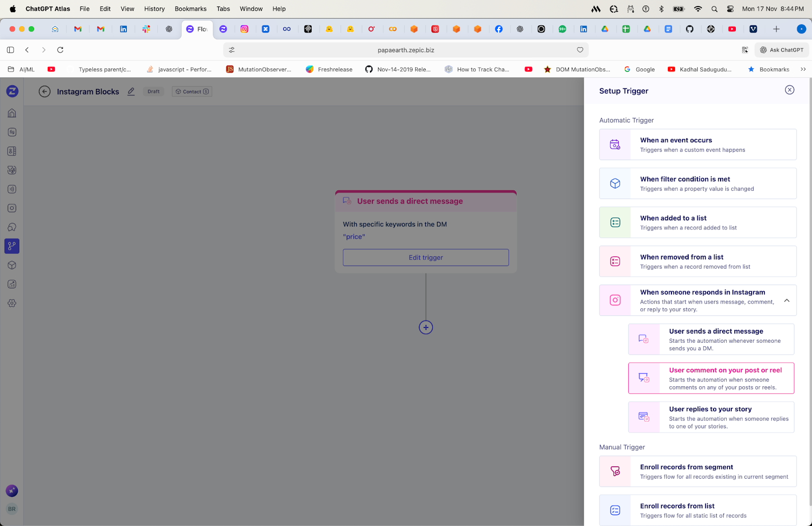Add a step with the plus node
The height and width of the screenshot is (526, 812).
(x=426, y=327)
